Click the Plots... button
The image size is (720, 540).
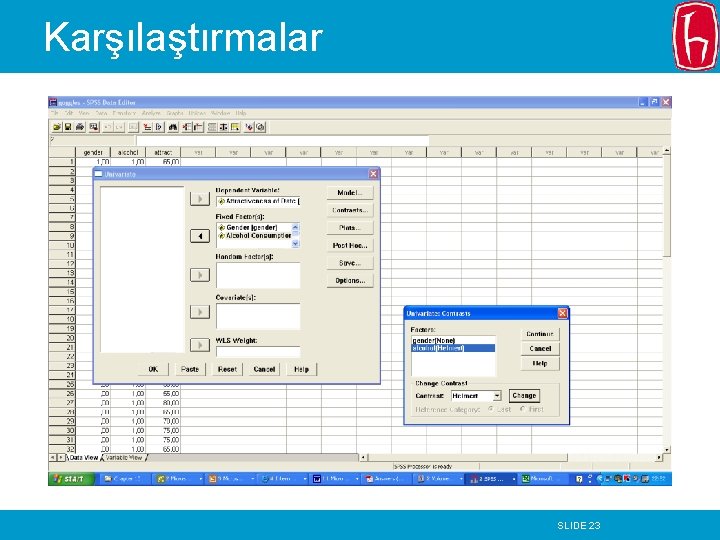click(x=350, y=228)
